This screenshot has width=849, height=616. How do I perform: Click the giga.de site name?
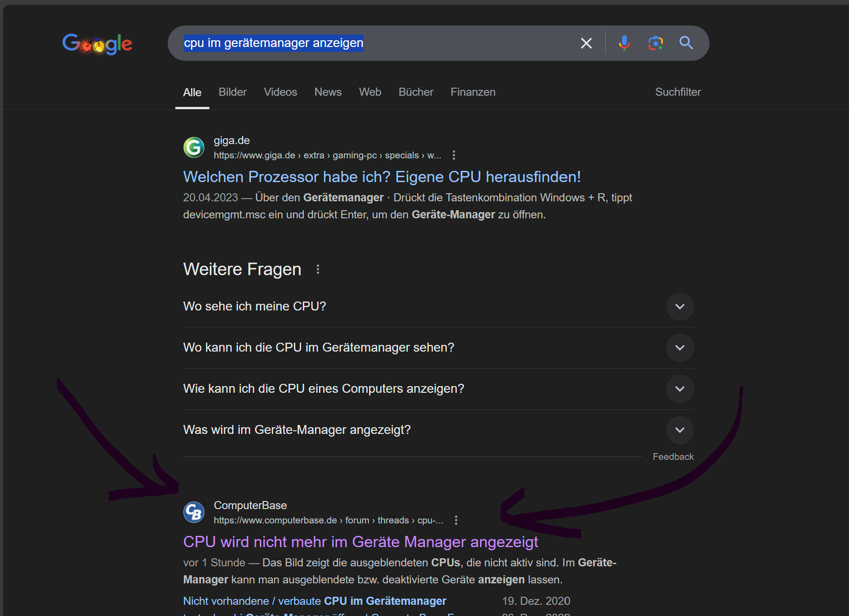pyautogui.click(x=232, y=140)
